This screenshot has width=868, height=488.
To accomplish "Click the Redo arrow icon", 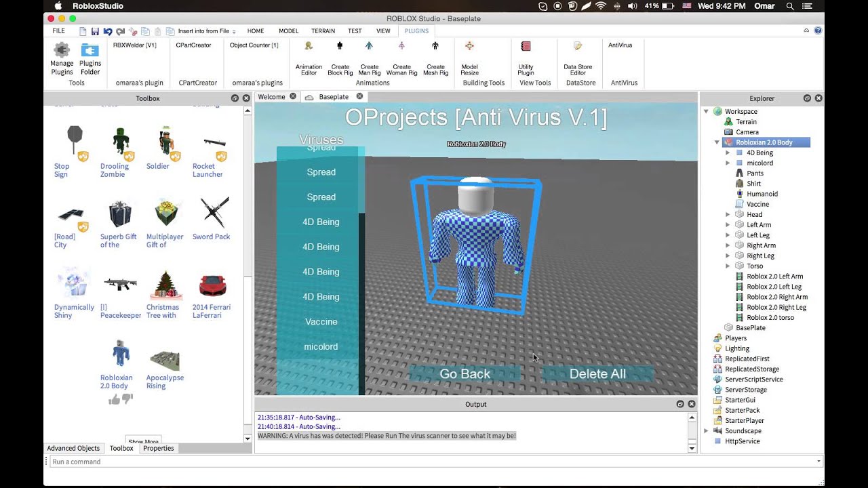I will click(x=120, y=31).
